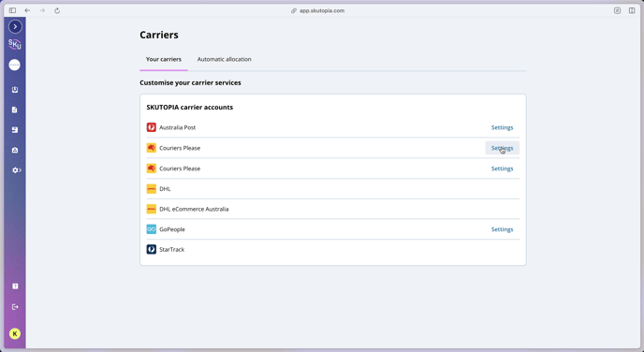Screen dimensions: 644x352
Task: Select the DHL carrier name
Action: 165,189
